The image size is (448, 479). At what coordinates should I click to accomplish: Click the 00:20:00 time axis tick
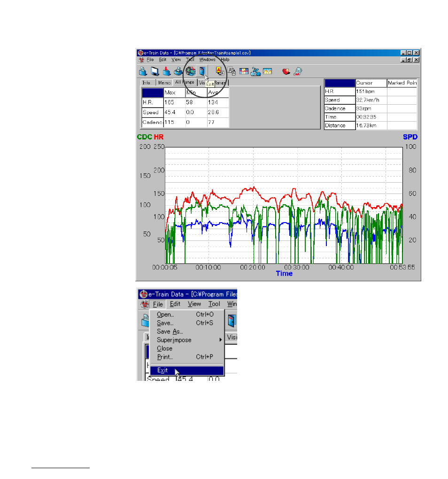point(253,268)
